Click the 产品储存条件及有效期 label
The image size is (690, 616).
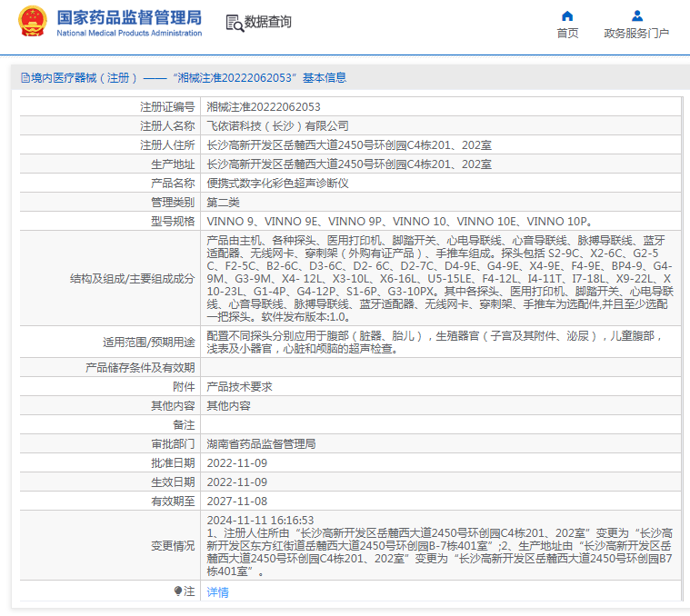coord(140,368)
